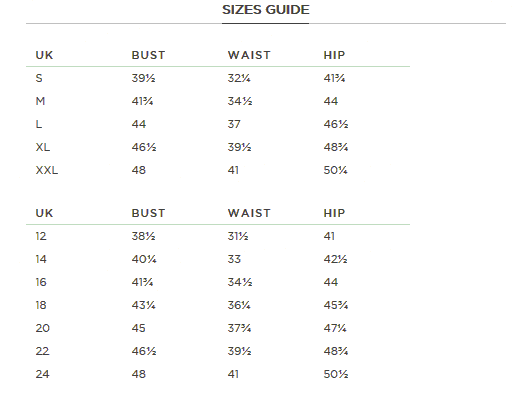Click the UK header in second table

coord(44,213)
